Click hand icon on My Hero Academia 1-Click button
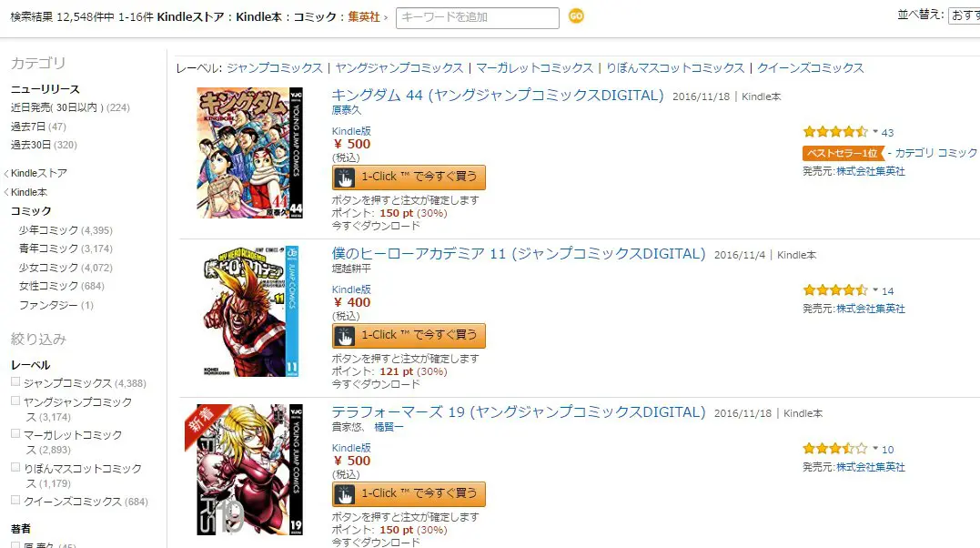The image size is (980, 548). [344, 336]
